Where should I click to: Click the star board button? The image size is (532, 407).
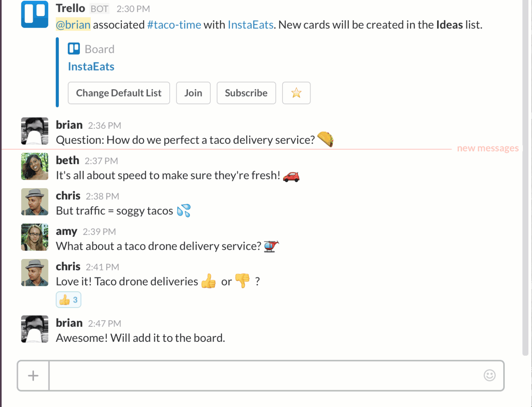[x=296, y=93]
